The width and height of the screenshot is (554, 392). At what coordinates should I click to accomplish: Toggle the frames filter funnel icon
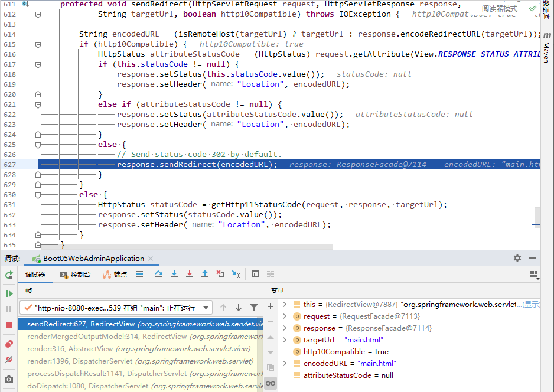[254, 308]
